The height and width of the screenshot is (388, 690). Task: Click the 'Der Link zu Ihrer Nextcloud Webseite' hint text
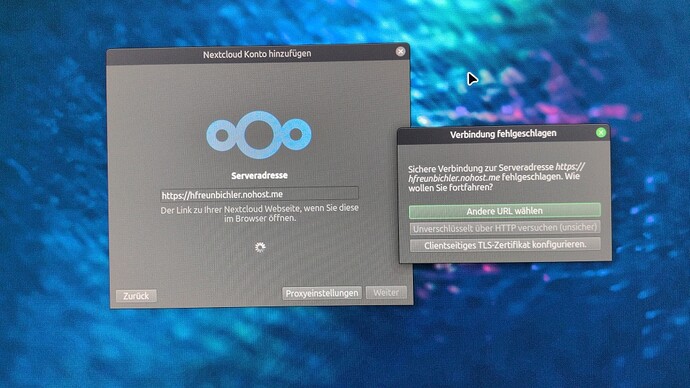(x=259, y=213)
